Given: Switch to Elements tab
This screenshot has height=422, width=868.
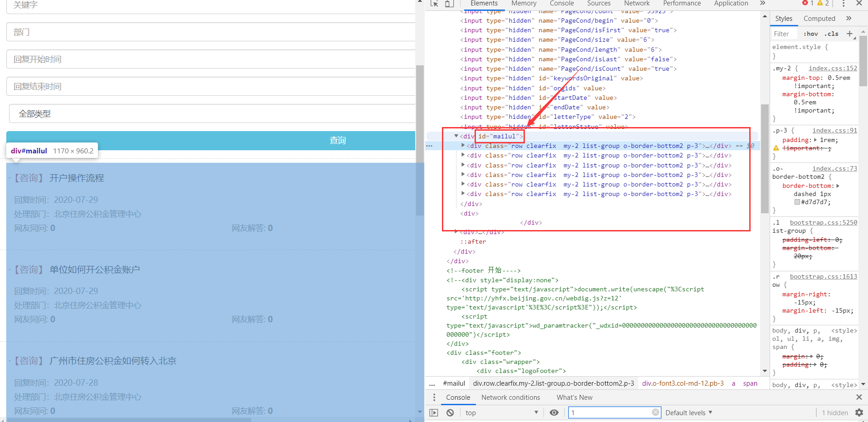Looking at the screenshot, I should (x=484, y=3).
